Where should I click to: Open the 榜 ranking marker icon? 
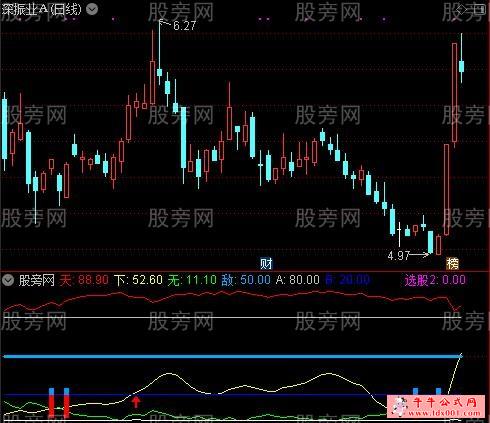(453, 264)
